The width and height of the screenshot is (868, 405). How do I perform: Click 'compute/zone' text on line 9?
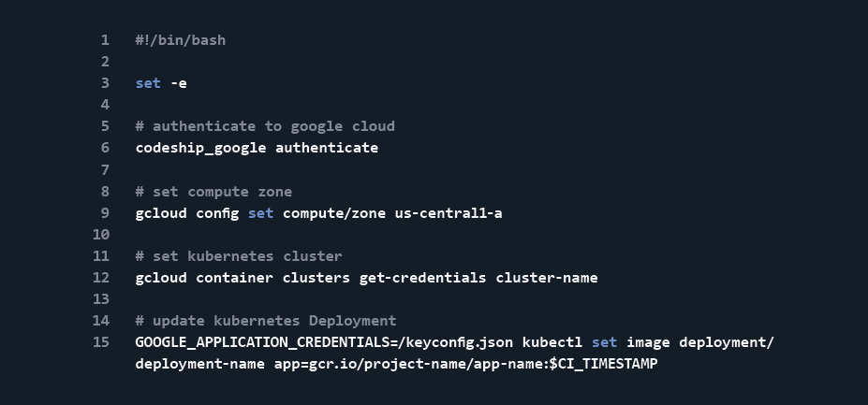click(x=334, y=213)
